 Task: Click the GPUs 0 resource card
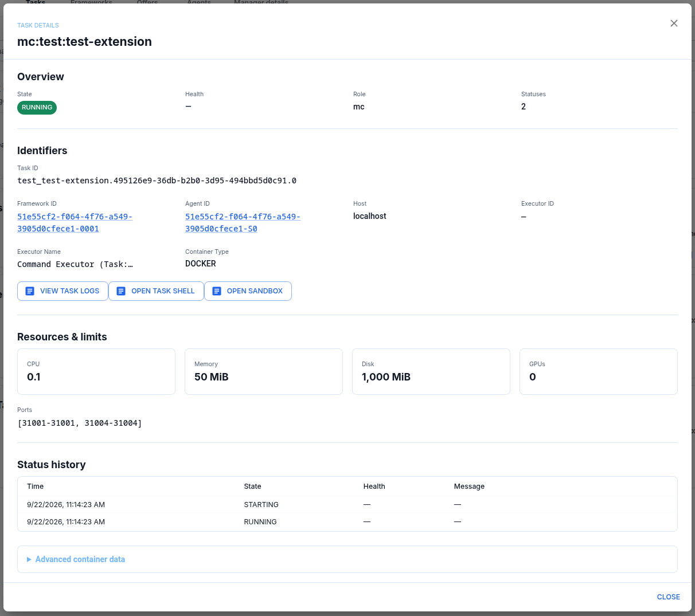click(599, 371)
